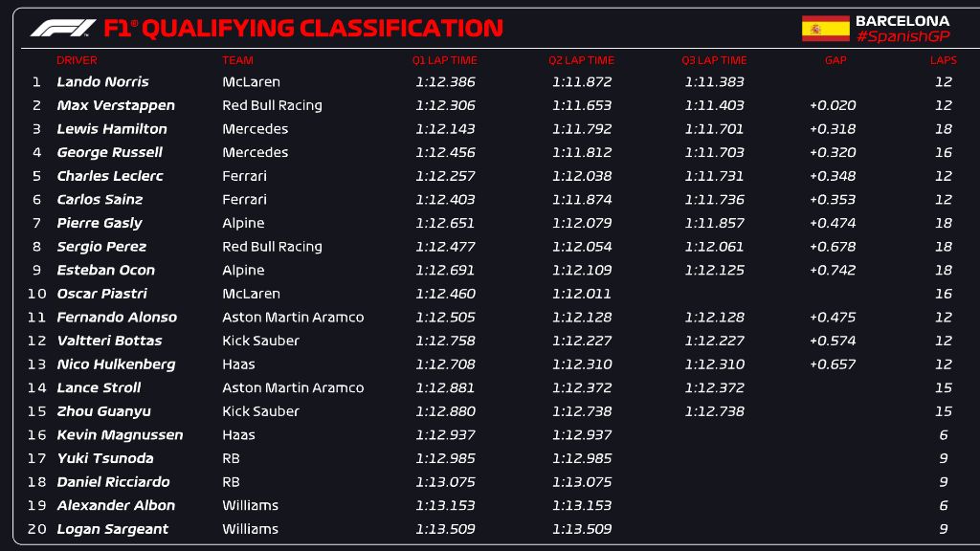Click Lewis Hamilton's name
The width and height of the screenshot is (980, 551).
click(x=112, y=129)
